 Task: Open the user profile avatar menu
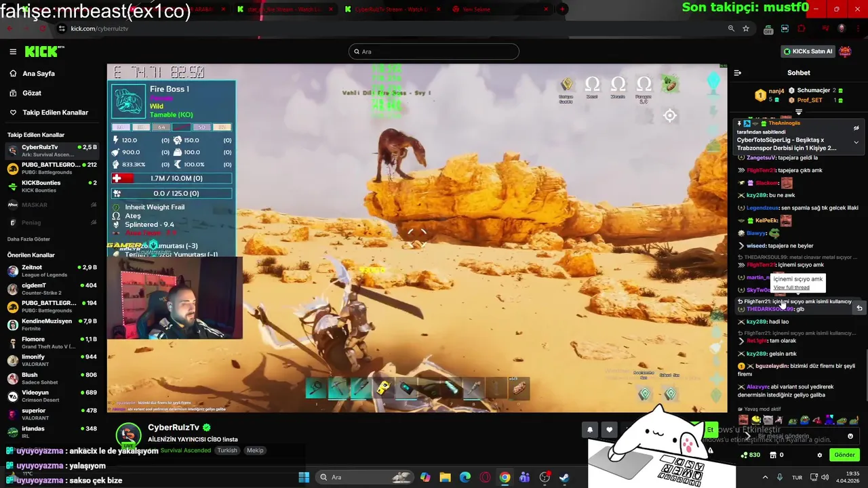(x=845, y=52)
